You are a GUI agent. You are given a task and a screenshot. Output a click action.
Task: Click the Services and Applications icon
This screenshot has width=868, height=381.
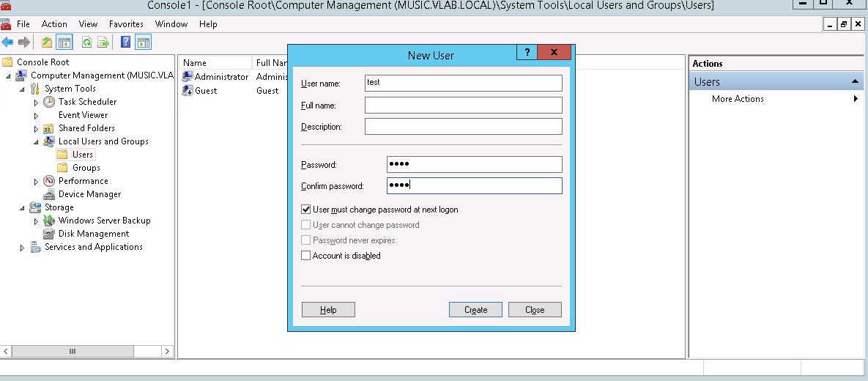(x=35, y=247)
